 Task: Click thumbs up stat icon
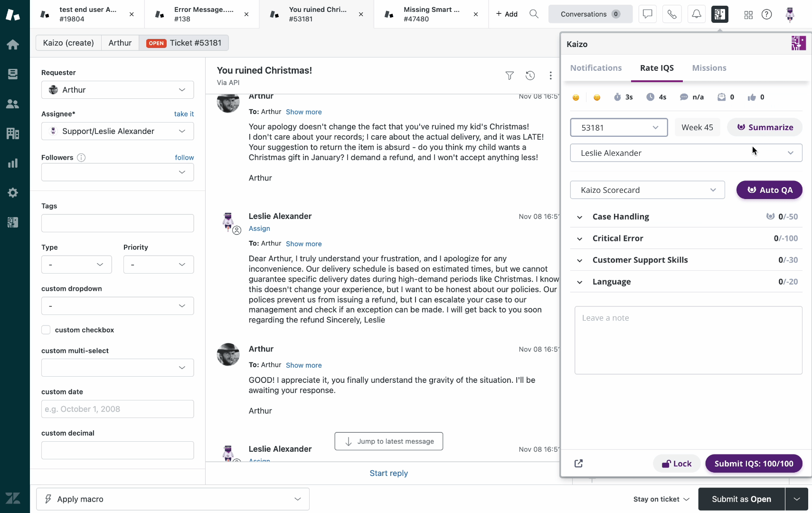tap(752, 97)
